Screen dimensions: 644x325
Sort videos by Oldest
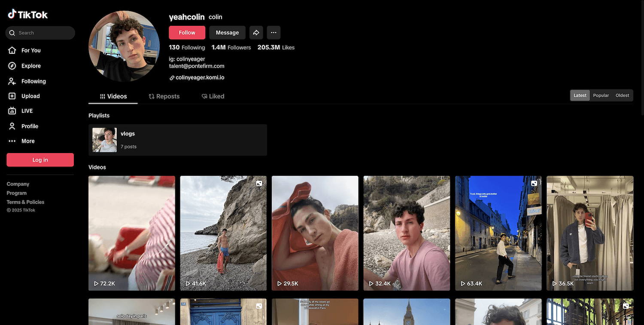pos(622,95)
